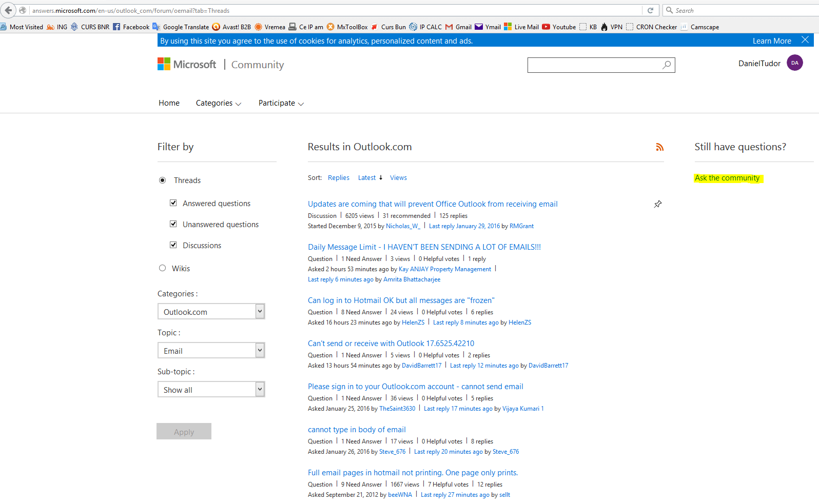Image resolution: width=819 pixels, height=504 pixels.
Task: Open the Youtube bookmark
Action: [x=559, y=27]
